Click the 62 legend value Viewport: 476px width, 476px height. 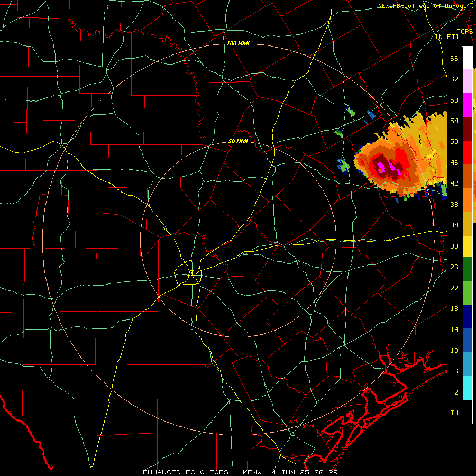click(454, 79)
